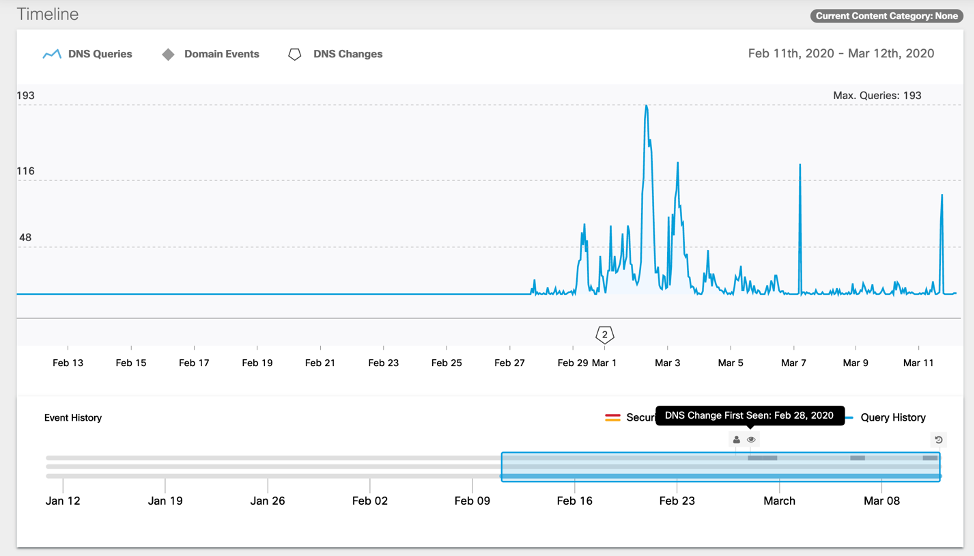
Task: Click the Query History legend label
Action: coord(893,418)
